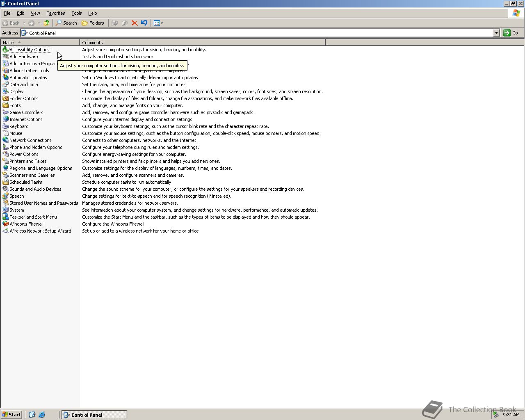Select the Phone and Modem Options icon

[x=6, y=147]
